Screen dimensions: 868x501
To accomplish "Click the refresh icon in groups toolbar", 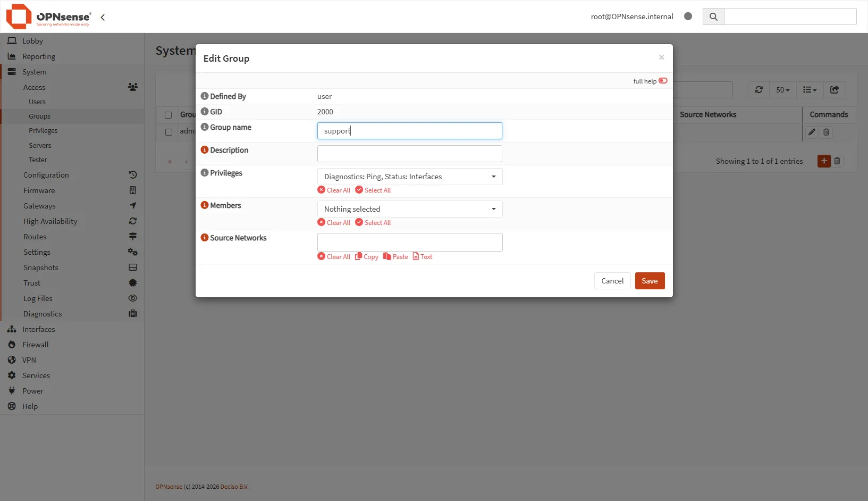I will point(759,90).
